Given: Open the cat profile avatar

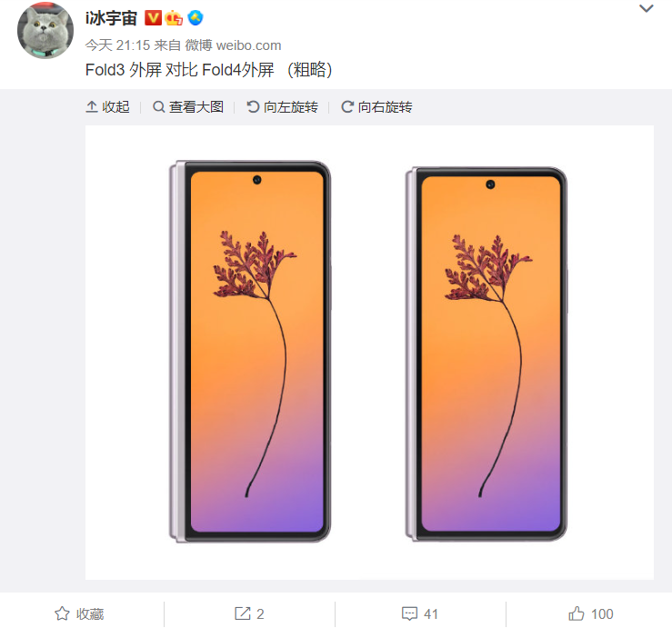Looking at the screenshot, I should tap(45, 31).
